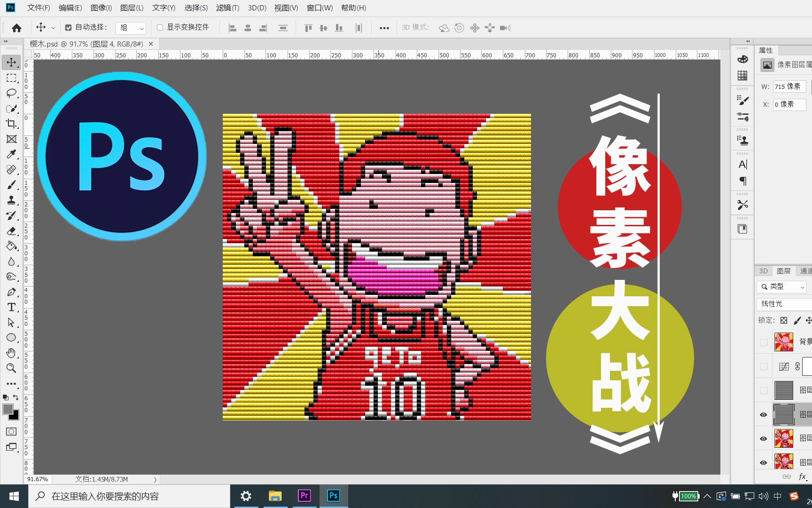Toggle the Auto-Select checkbox
This screenshot has height=508, width=812.
[68, 28]
